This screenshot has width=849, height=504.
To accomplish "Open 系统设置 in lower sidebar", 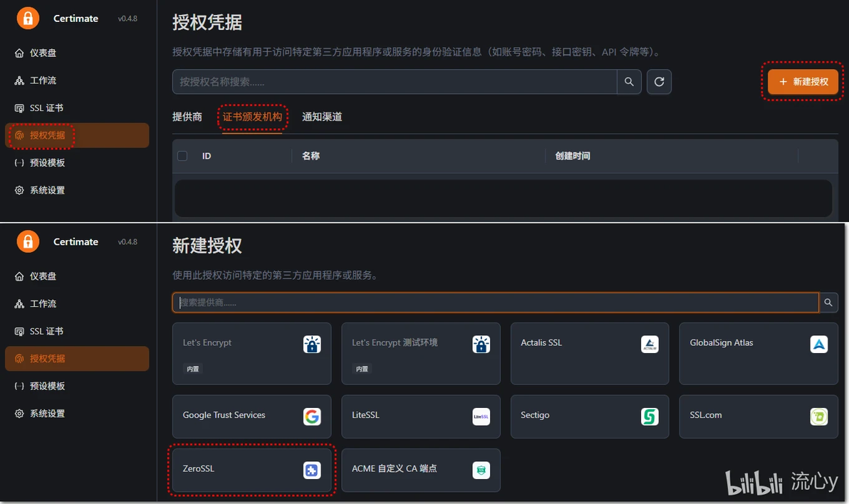I will coord(77,414).
